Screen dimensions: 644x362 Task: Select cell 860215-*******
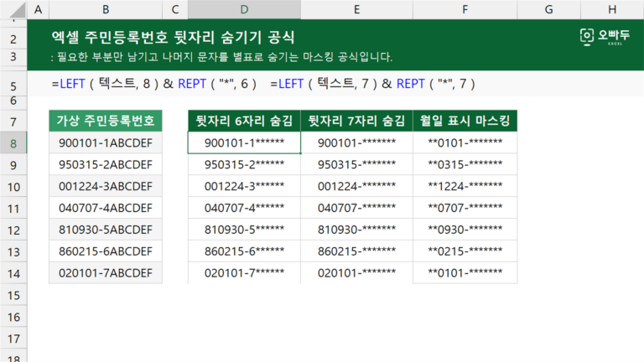click(x=356, y=251)
